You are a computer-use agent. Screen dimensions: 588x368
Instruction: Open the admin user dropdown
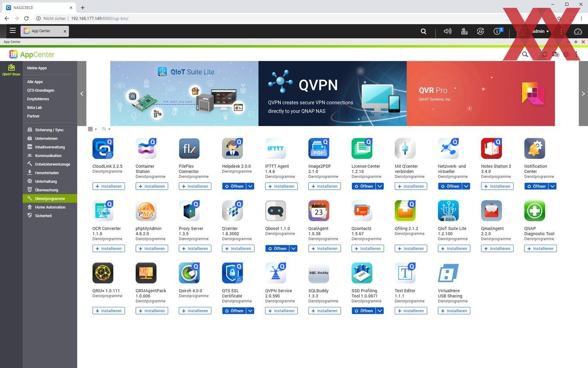click(540, 31)
